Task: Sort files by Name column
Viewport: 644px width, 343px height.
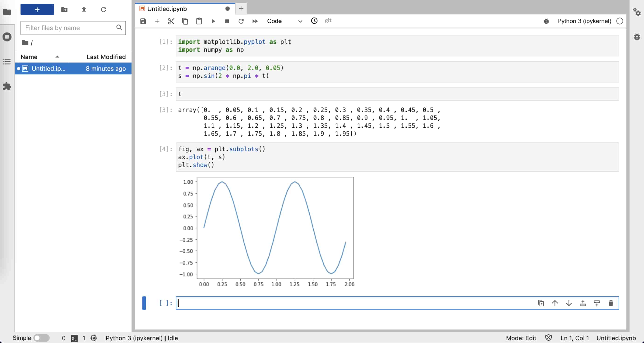Action: (x=41, y=57)
